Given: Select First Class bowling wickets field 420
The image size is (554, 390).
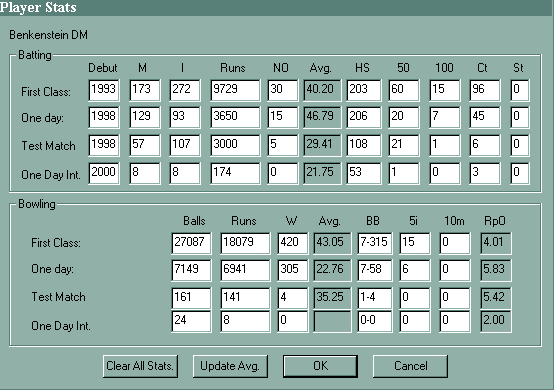Looking at the screenshot, I should point(293,243).
